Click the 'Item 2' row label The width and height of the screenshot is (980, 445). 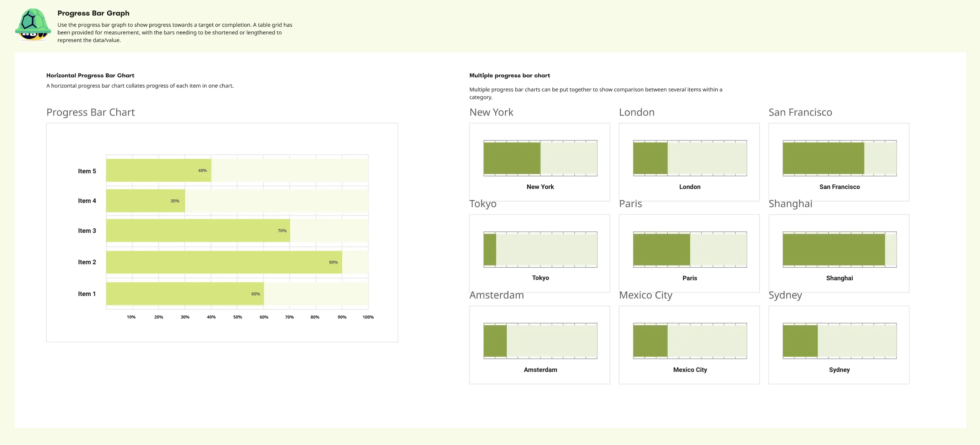click(x=87, y=262)
